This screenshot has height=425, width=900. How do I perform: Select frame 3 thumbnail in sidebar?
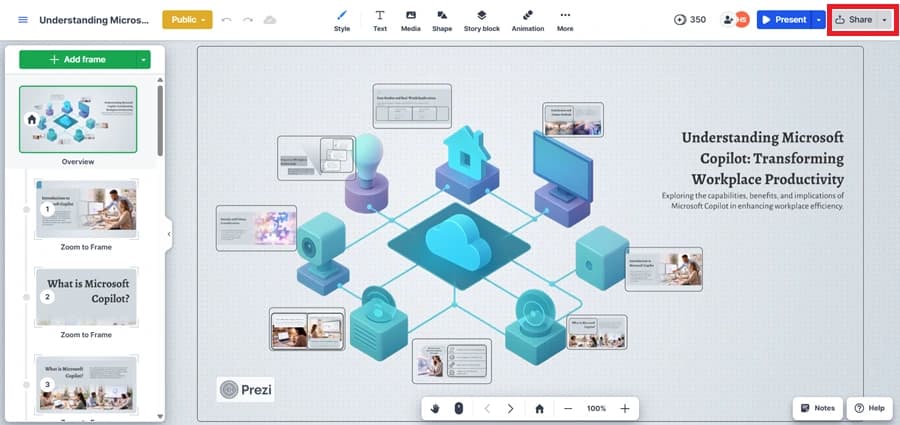86,384
